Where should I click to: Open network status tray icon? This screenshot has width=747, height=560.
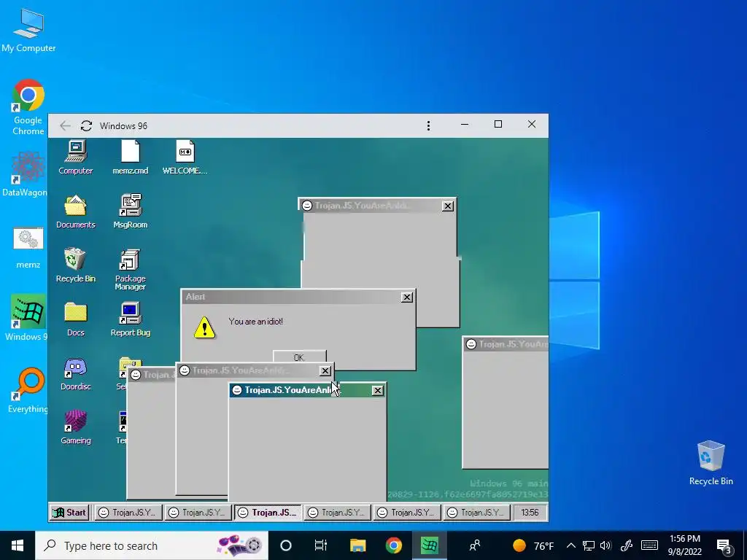(x=589, y=545)
